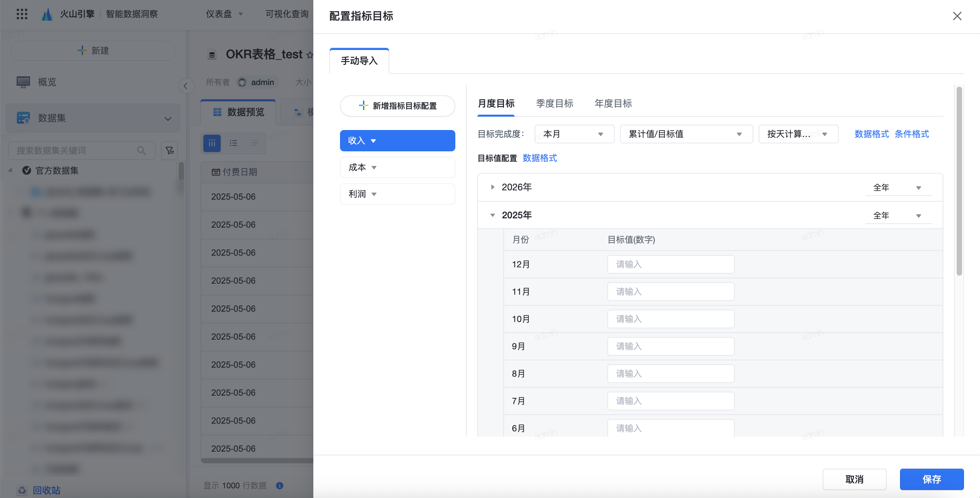Open the 条件格式 link

[912, 134]
